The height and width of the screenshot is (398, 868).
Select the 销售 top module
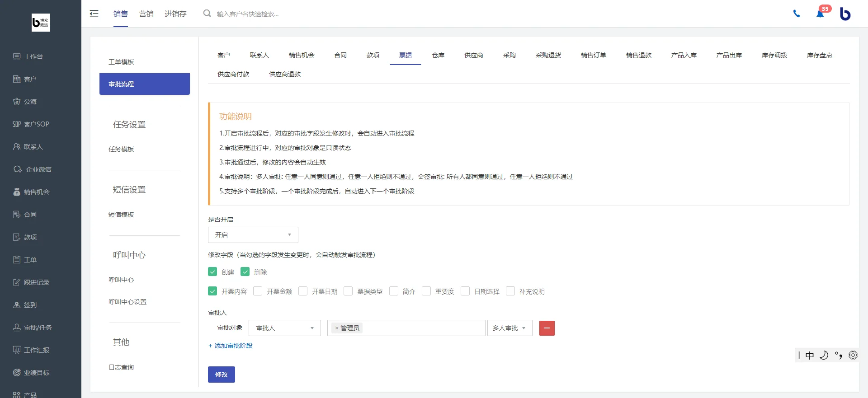pos(120,14)
